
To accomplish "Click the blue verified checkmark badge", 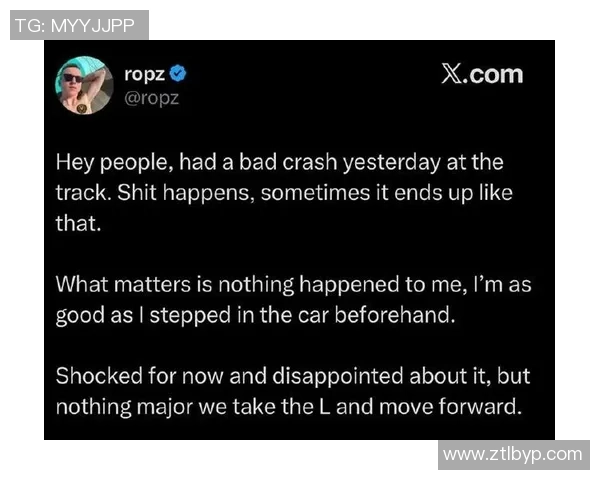I will [178, 74].
